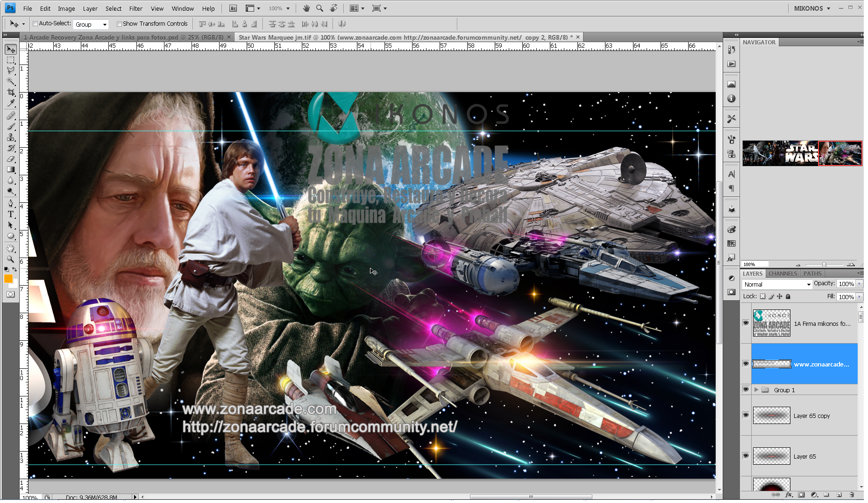This screenshot has height=503, width=868.
Task: Add layer style via fx icon
Action: [789, 495]
